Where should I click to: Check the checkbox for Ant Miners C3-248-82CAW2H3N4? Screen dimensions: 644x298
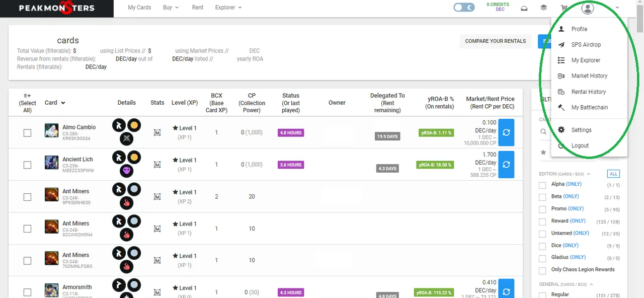[x=27, y=229]
